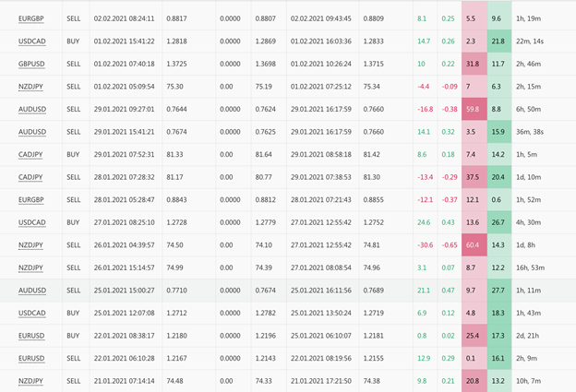This screenshot has height=392, width=576.
Task: Select the dark red 59.8 cell
Action: point(474,109)
